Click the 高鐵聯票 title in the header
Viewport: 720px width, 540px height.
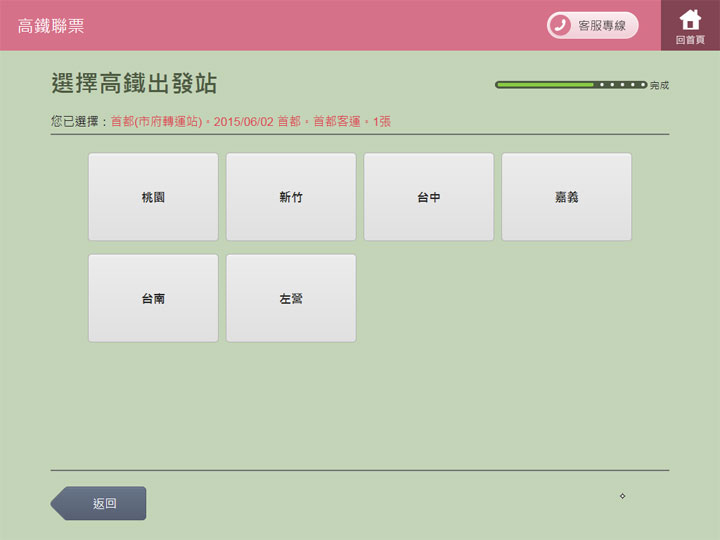pyautogui.click(x=51, y=26)
